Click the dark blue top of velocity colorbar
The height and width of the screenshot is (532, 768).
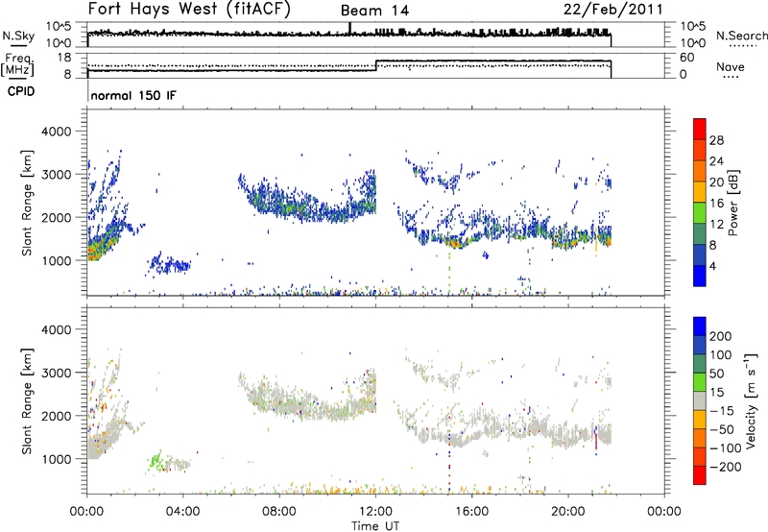coord(700,326)
